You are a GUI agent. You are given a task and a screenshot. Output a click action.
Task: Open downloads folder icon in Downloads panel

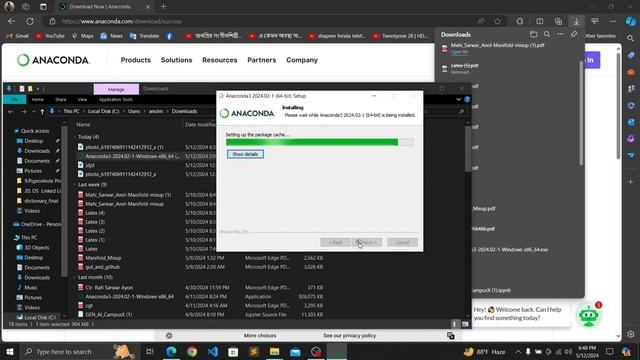click(533, 34)
